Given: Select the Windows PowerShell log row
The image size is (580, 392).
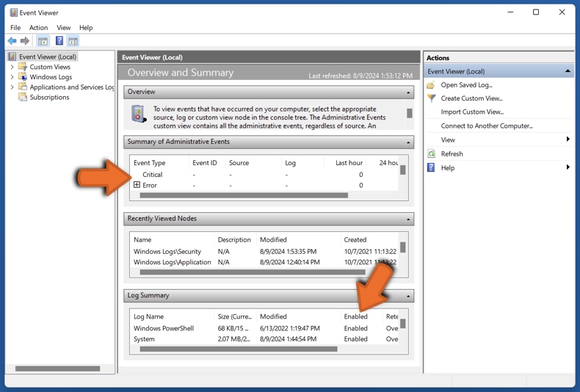Looking at the screenshot, I should click(x=264, y=328).
